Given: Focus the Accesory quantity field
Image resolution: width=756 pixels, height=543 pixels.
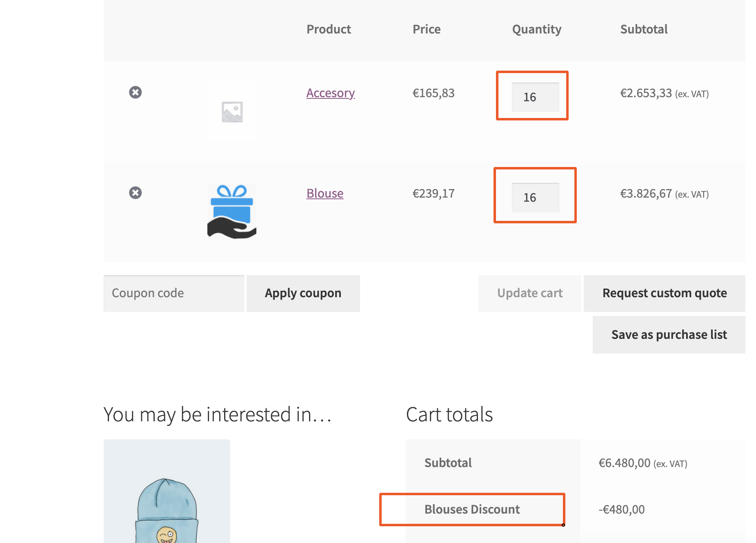Looking at the screenshot, I should (536, 97).
